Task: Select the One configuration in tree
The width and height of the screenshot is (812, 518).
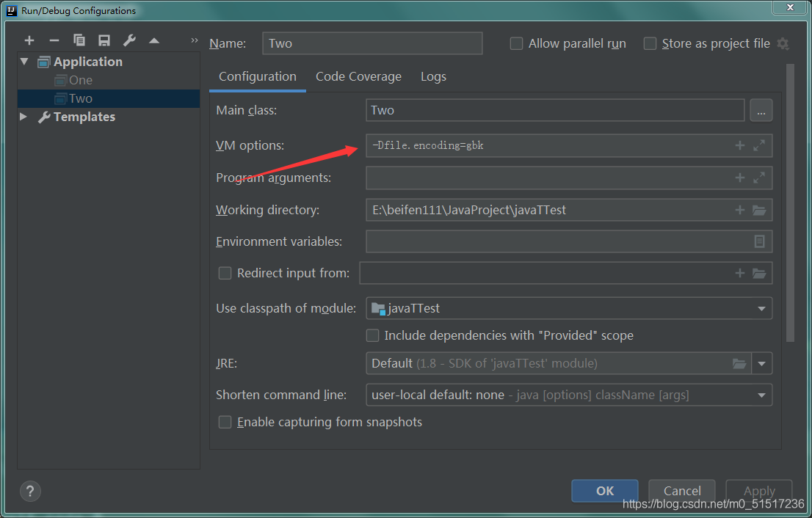Action: pyautogui.click(x=81, y=80)
